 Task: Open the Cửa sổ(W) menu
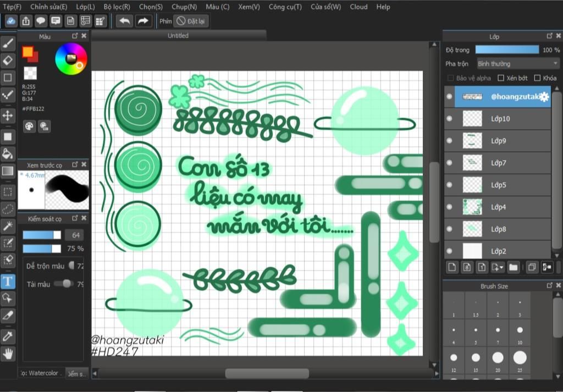coord(326,7)
